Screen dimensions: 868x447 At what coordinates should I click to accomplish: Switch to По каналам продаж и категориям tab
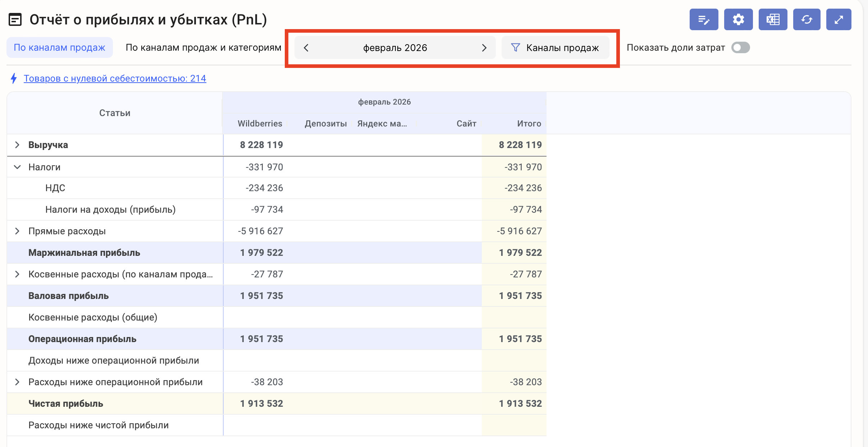click(x=203, y=47)
